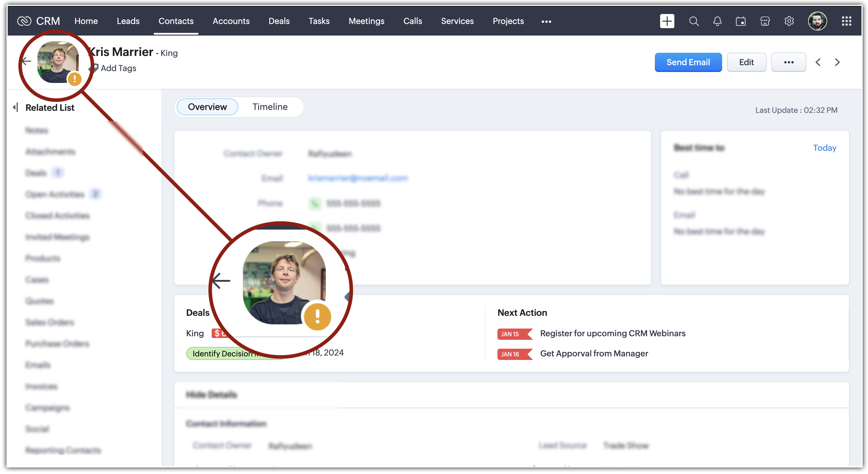Open the calendar icon in top bar
This screenshot has width=868, height=474.
741,21
